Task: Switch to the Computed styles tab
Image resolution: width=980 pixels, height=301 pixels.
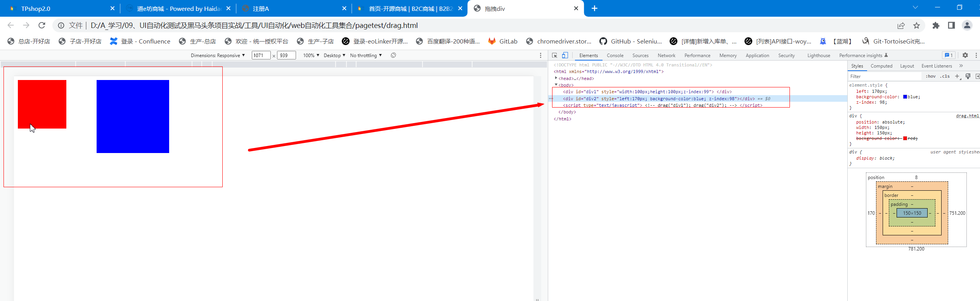Action: click(881, 66)
